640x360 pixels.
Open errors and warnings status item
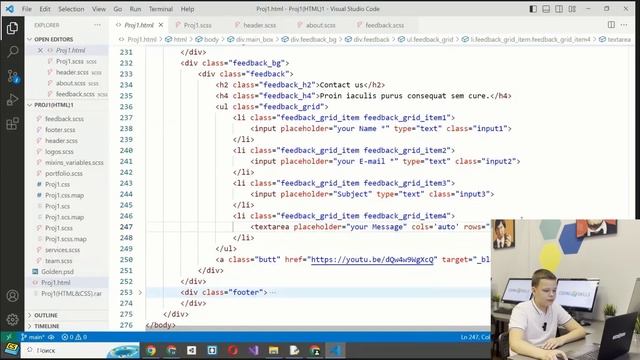(74, 337)
